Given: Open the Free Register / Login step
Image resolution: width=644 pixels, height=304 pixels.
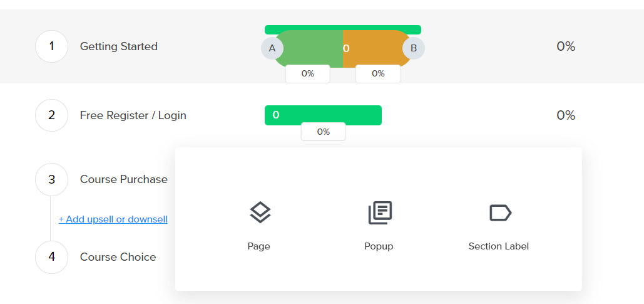Looking at the screenshot, I should [133, 115].
